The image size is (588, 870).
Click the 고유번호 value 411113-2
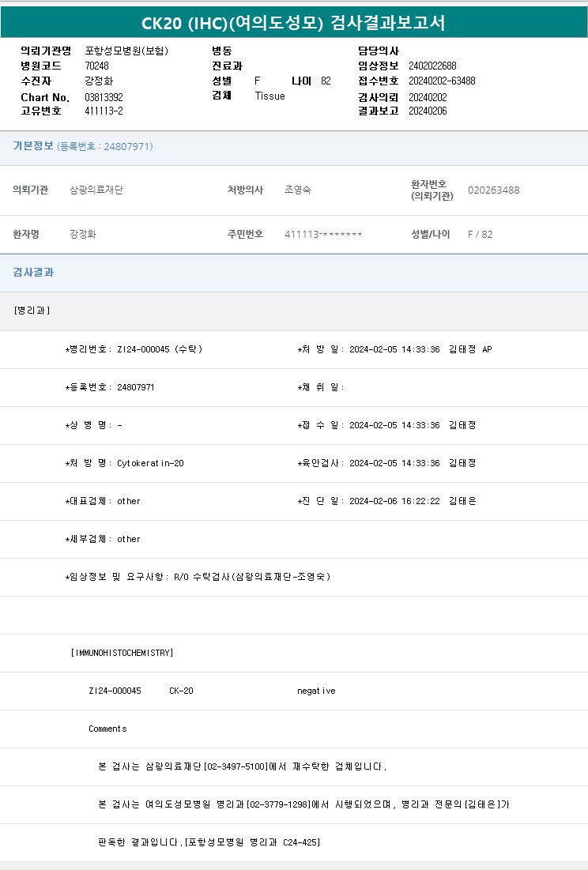click(x=104, y=111)
